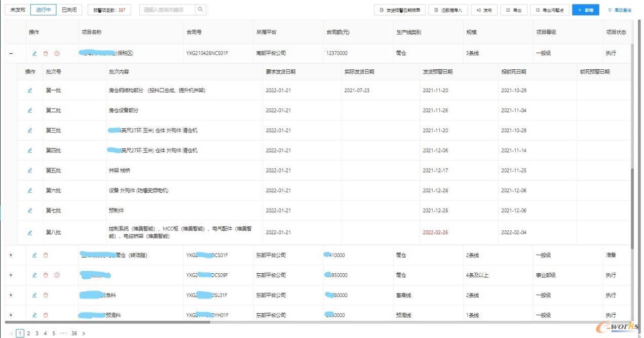This screenshot has width=644, height=338.
Task: Select contract amount 12370000
Action: (337, 53)
